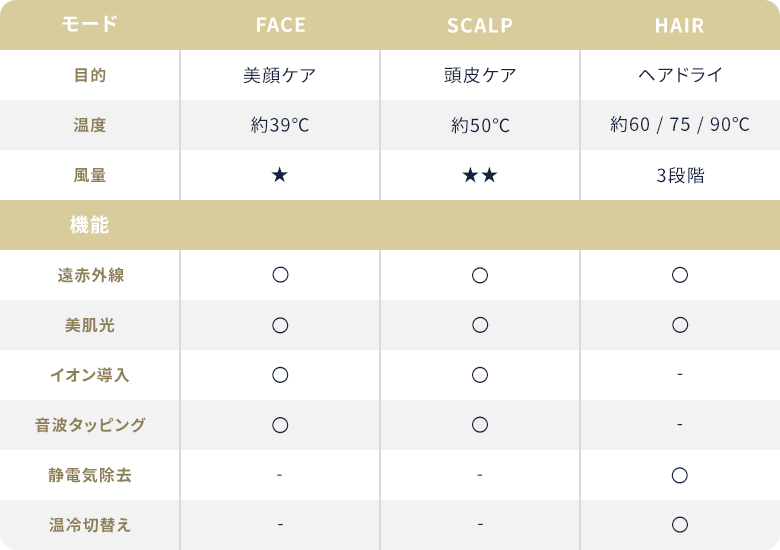Screen dimensions: 780x550
Task: Click the SCALP circle for 遠赤外線
Action: 480,275
